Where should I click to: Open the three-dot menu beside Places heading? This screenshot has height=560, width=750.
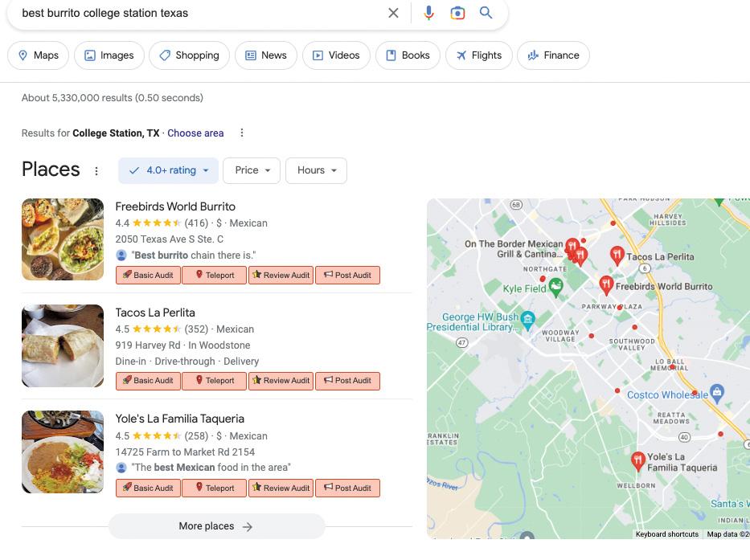pos(96,170)
